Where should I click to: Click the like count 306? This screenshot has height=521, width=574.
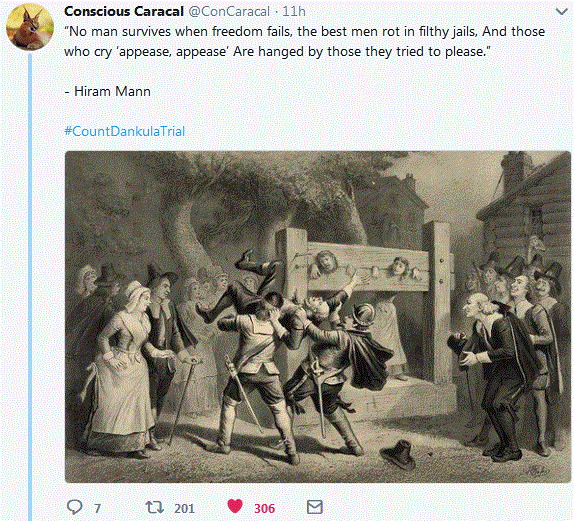pyautogui.click(x=264, y=509)
